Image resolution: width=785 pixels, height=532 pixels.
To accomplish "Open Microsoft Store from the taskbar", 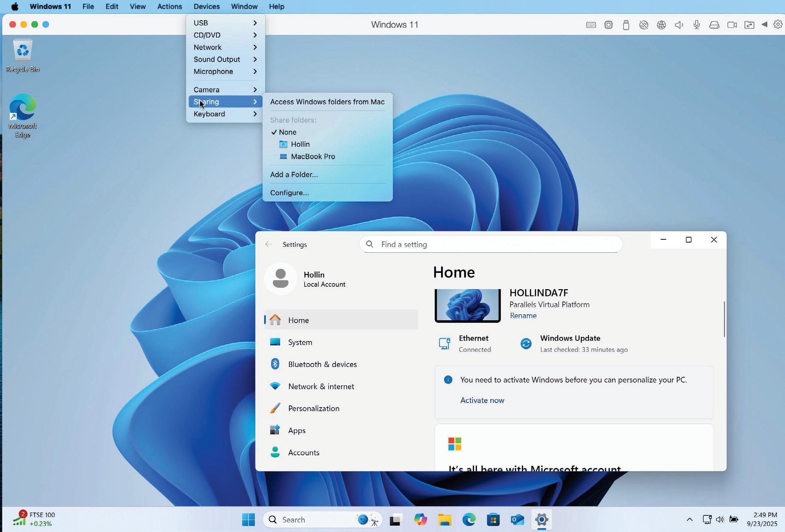I will tap(493, 520).
